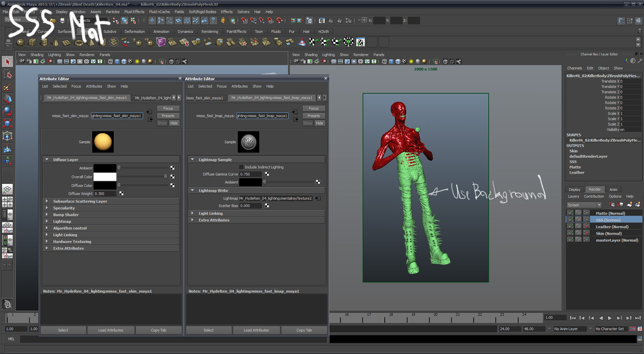Screen dimensions: 644x354
Task: Toggle visibility of the Matte render layer
Action: click(x=570, y=213)
